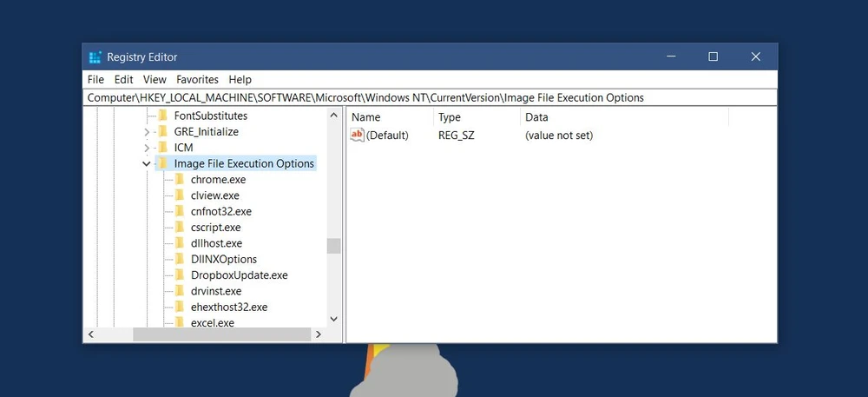868x397 pixels.
Task: Click the folder icon beside dllhost.exe
Action: (x=180, y=243)
